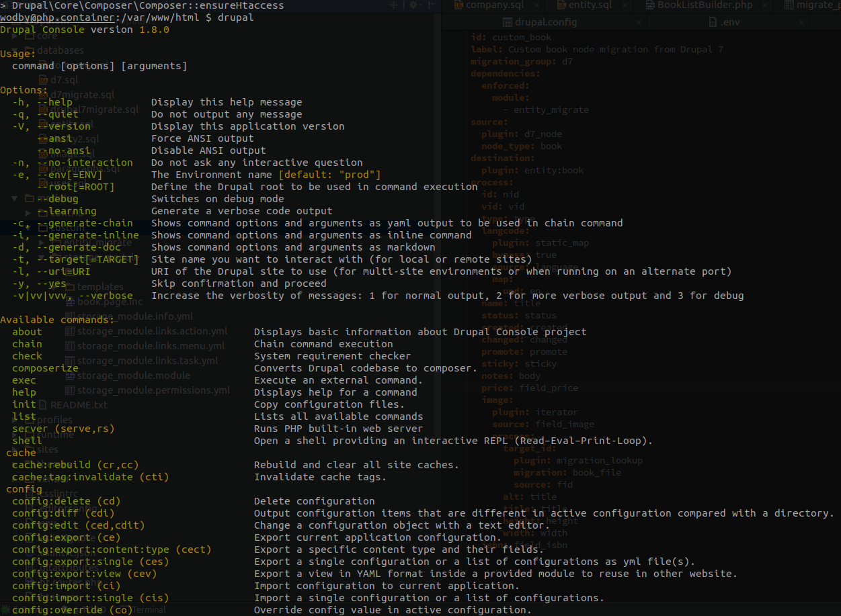Image resolution: width=841 pixels, height=616 pixels.
Task: Open book.page.inc from project tree
Action: tap(110, 302)
